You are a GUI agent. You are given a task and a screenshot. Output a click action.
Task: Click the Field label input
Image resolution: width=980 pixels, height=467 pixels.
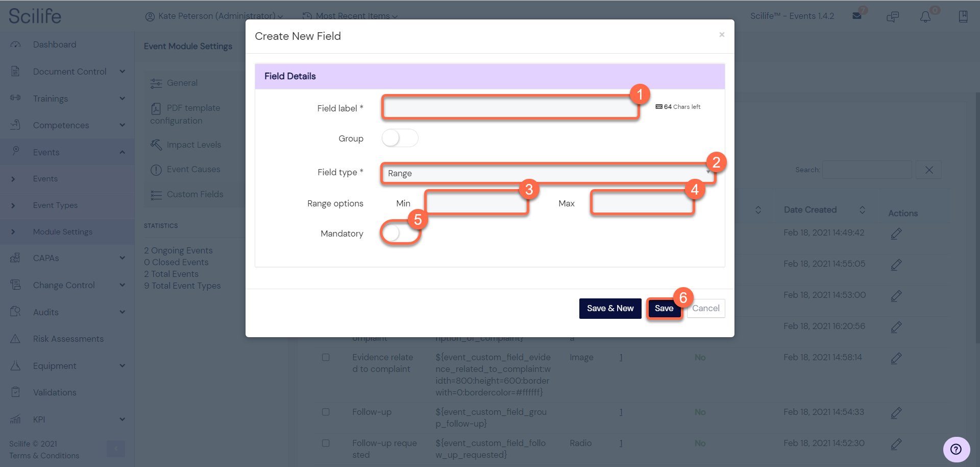click(510, 107)
